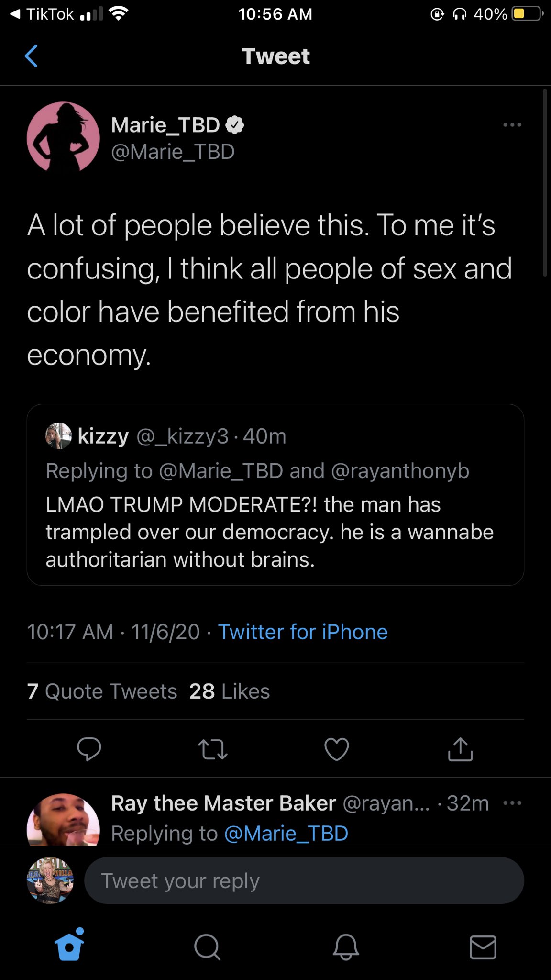Open Twitter for iPhone link

pyautogui.click(x=303, y=632)
